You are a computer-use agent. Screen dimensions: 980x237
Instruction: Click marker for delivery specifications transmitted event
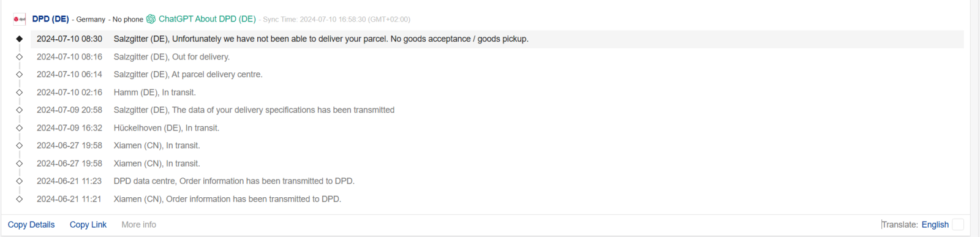pyautogui.click(x=20, y=110)
